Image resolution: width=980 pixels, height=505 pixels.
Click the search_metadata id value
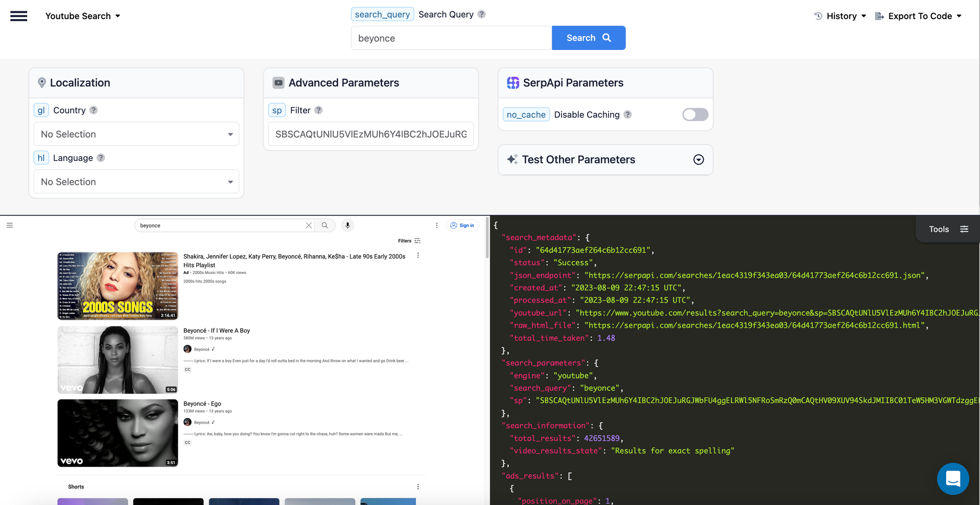[593, 250]
